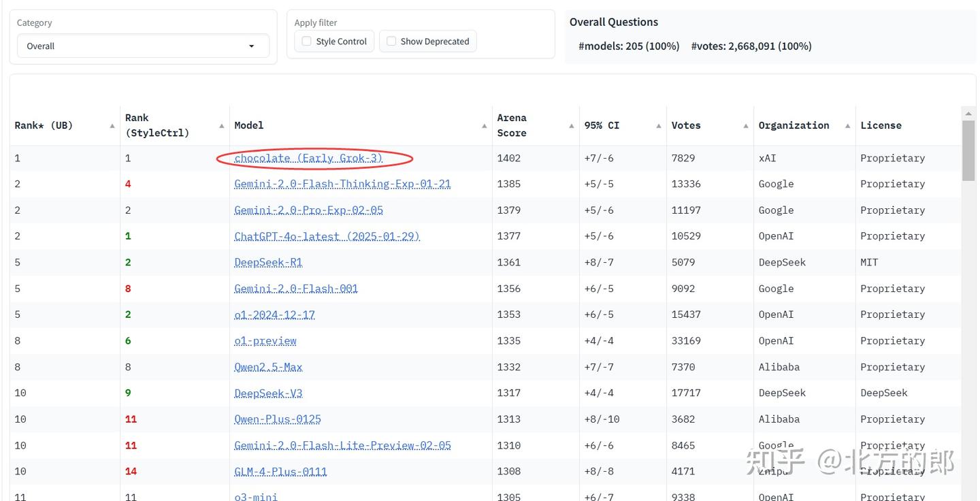Enable the Style Control checkbox
This screenshot has height=501, width=980.
[x=307, y=42]
